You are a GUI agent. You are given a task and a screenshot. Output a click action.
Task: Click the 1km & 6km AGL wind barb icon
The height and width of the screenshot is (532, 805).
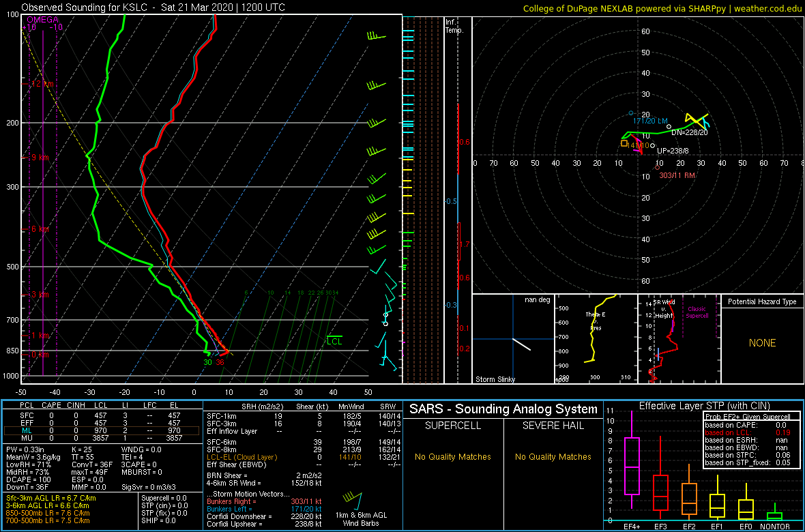(x=354, y=501)
